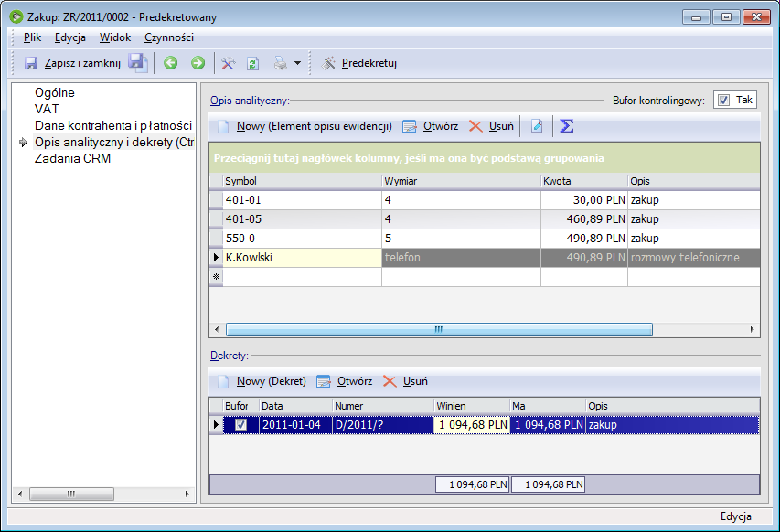This screenshot has height=532, width=780.
Task: Click right arrow of left panel scrollbar
Action: [x=187, y=494]
